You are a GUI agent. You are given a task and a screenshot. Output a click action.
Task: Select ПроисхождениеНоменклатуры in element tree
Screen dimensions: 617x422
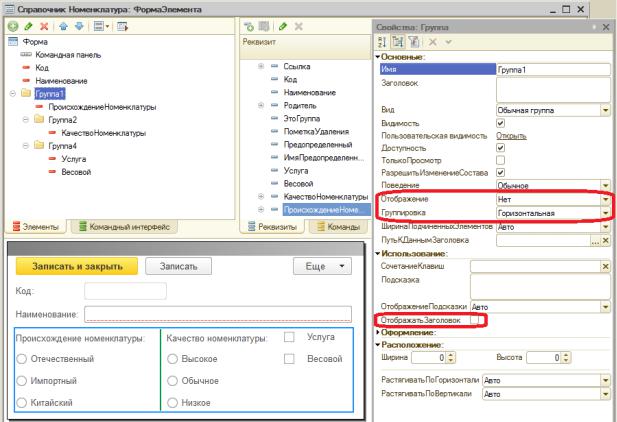pos(102,107)
